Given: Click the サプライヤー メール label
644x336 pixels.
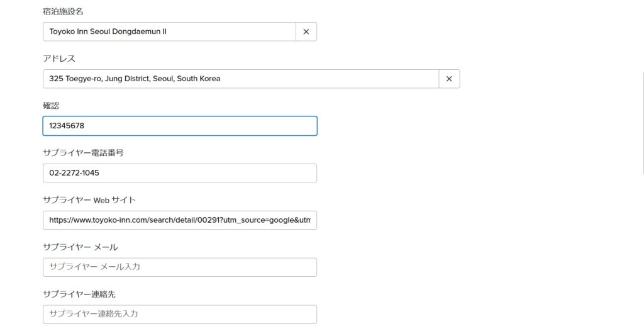Looking at the screenshot, I should [x=80, y=247].
